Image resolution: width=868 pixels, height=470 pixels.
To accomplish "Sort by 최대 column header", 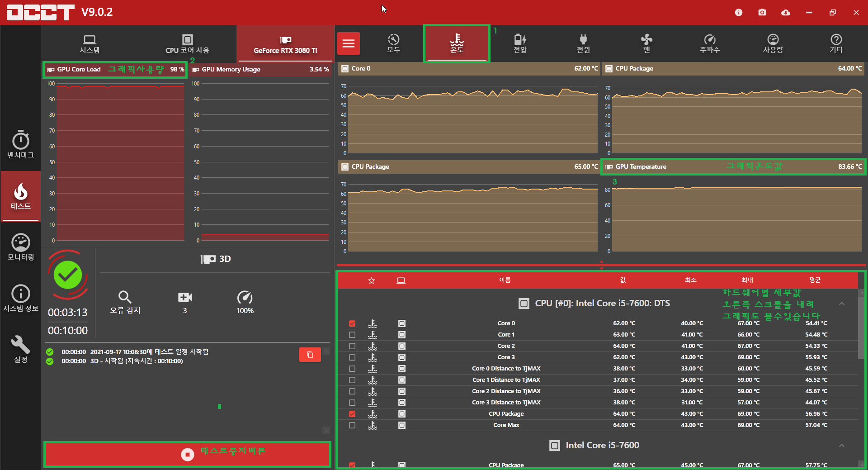I will (x=747, y=280).
